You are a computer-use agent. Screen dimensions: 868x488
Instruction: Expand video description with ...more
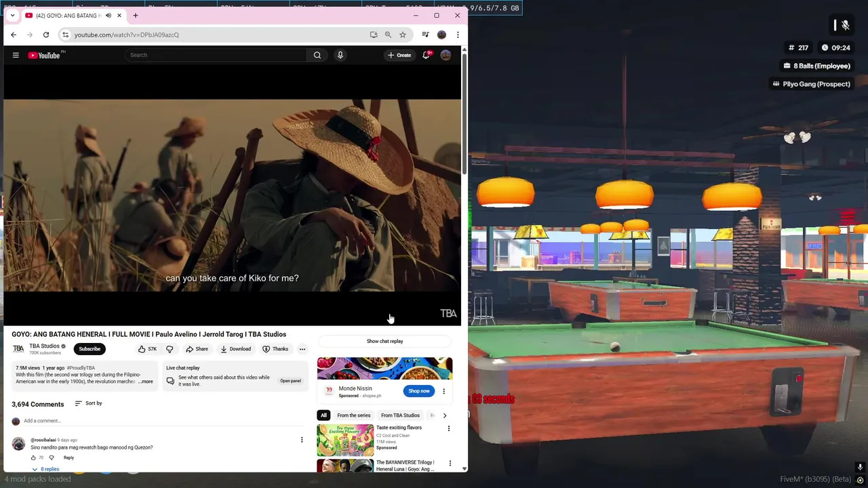coord(146,382)
